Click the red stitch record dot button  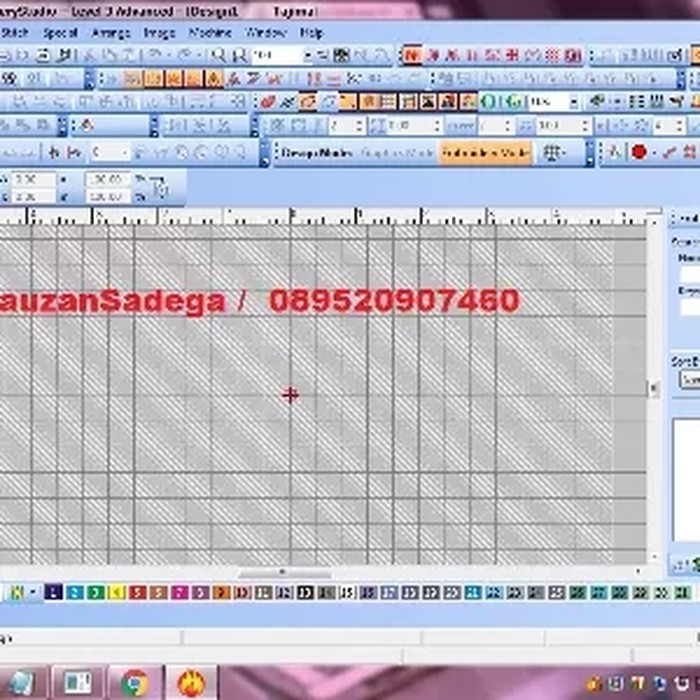(639, 152)
